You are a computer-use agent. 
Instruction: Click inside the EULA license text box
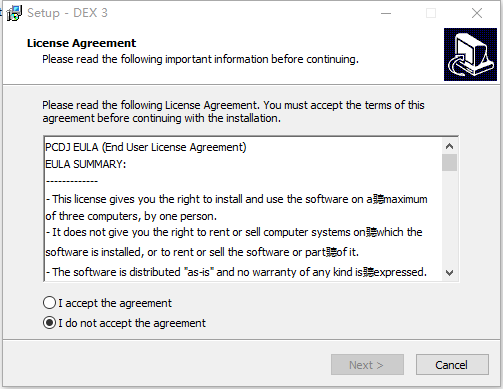[x=243, y=209]
